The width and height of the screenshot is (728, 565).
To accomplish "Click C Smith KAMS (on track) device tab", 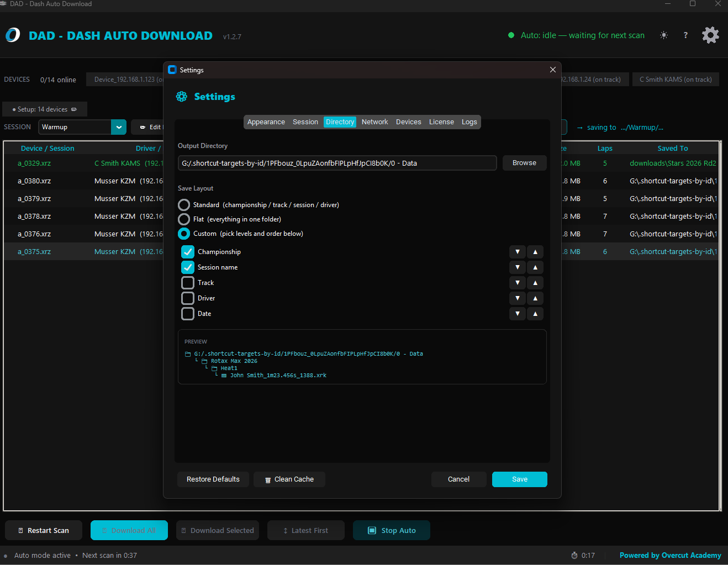I will (x=676, y=80).
